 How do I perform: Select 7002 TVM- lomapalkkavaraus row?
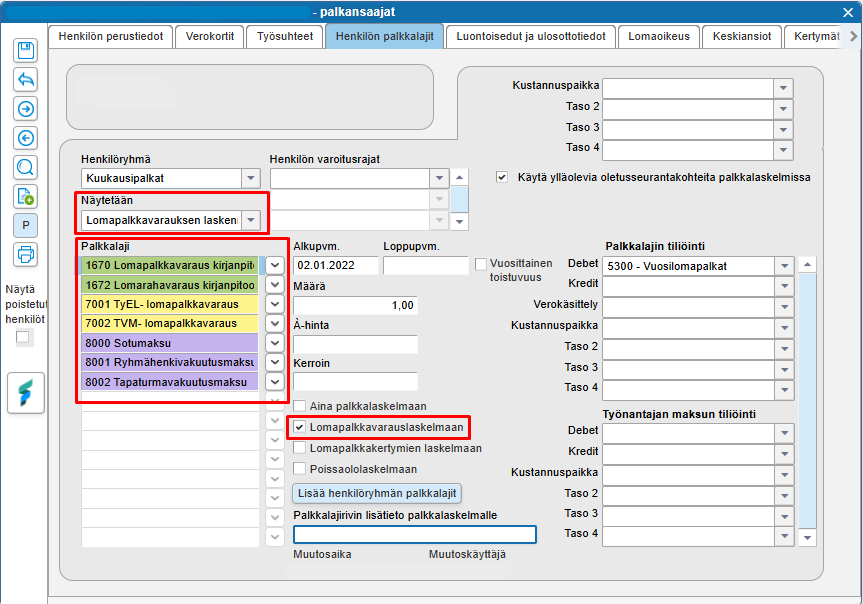point(170,323)
